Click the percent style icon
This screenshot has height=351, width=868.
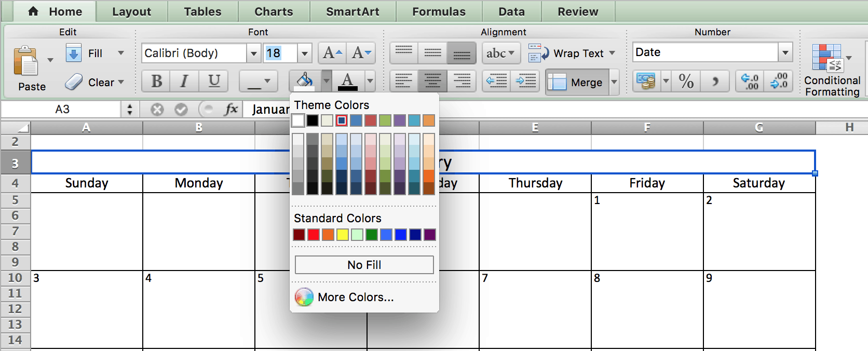(x=686, y=82)
